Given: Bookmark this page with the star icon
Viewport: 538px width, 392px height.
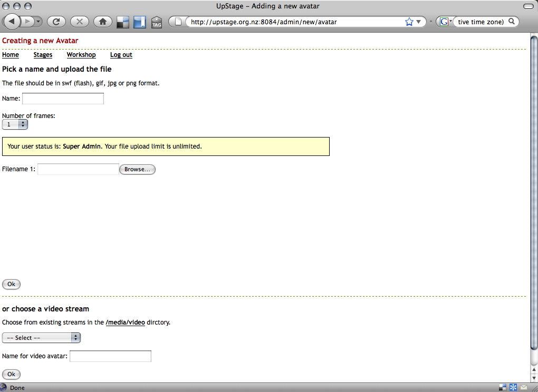Looking at the screenshot, I should (409, 22).
